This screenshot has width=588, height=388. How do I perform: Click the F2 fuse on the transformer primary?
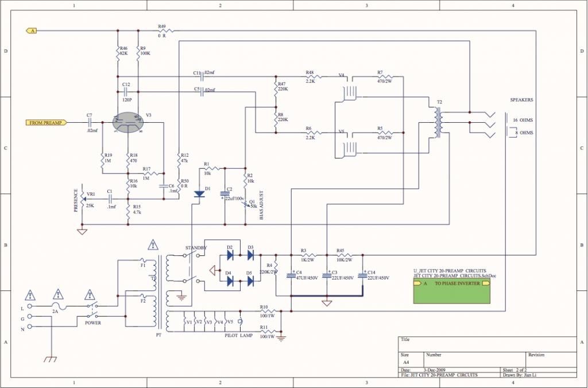pyautogui.click(x=142, y=296)
